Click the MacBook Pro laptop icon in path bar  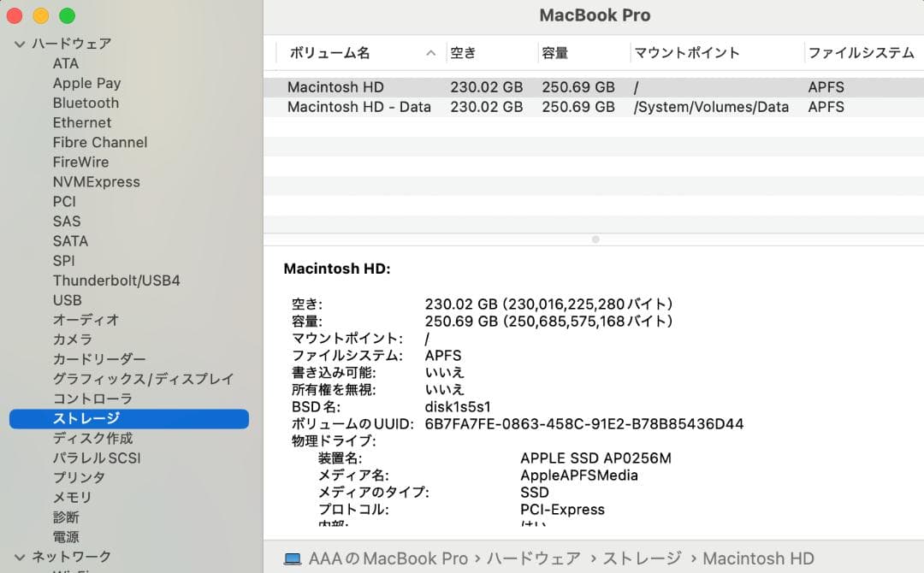coord(293,558)
